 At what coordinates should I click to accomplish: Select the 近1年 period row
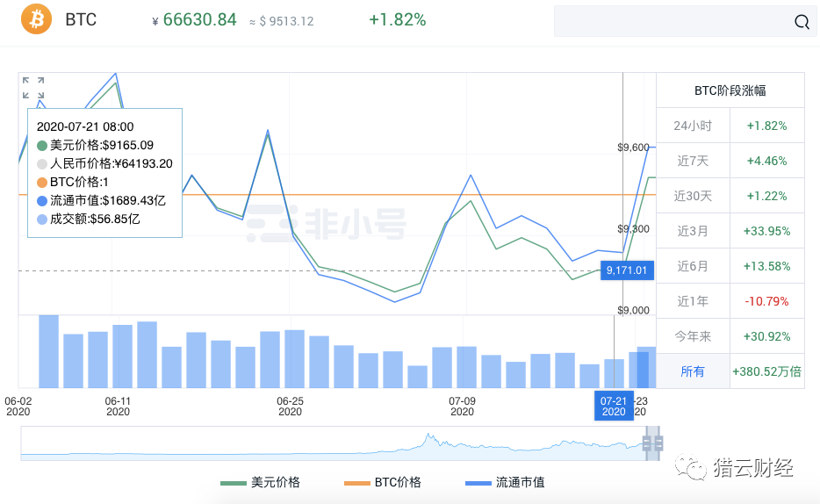click(730, 301)
